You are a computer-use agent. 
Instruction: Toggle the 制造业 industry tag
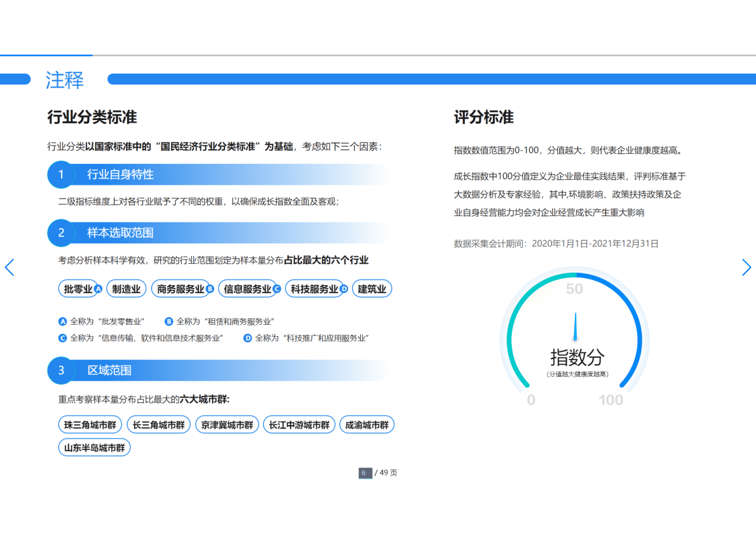pyautogui.click(x=126, y=288)
